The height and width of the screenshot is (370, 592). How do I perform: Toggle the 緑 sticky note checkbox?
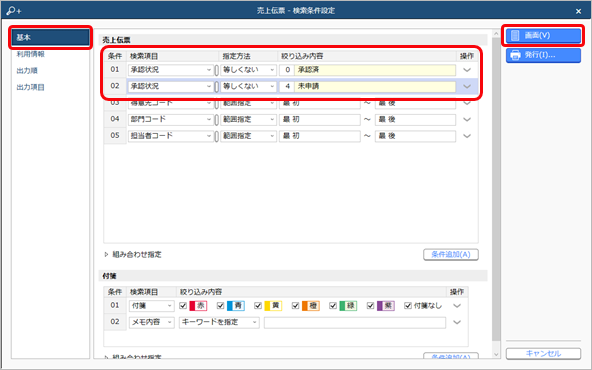[x=333, y=306]
